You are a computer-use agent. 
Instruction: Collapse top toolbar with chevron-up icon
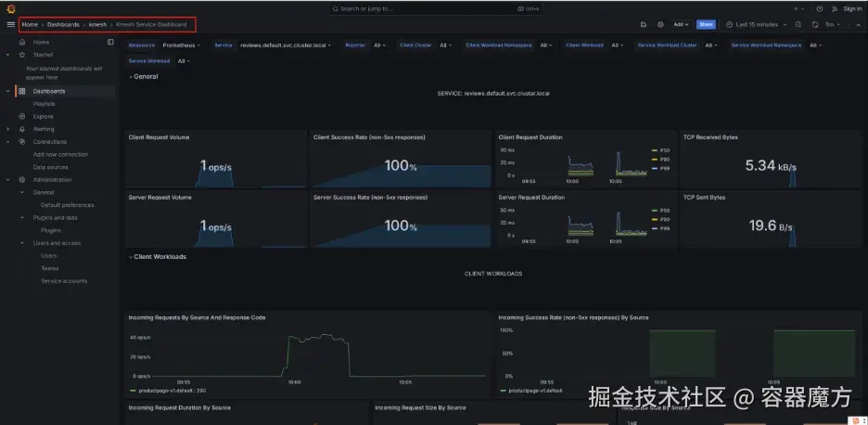point(859,24)
